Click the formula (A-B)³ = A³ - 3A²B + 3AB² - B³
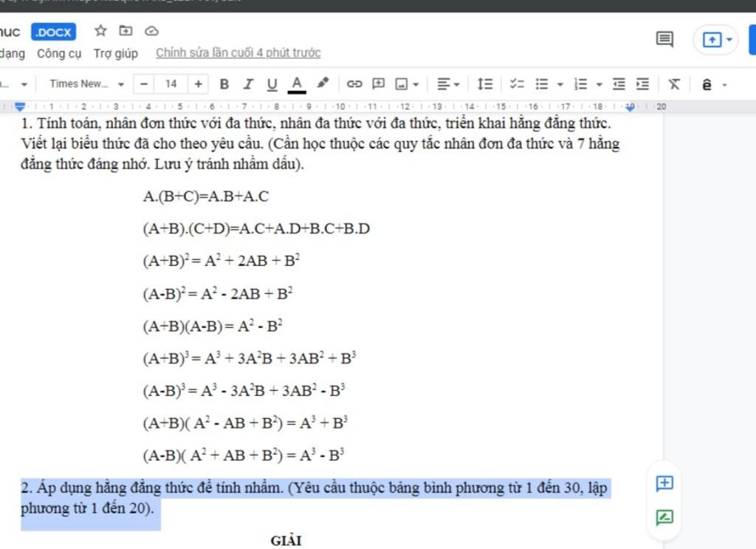 tap(244, 390)
